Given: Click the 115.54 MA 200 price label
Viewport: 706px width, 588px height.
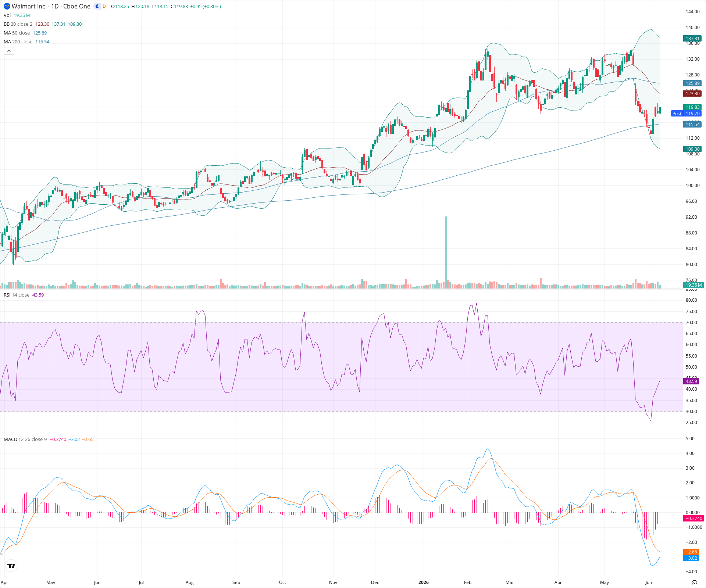Looking at the screenshot, I should (x=692, y=125).
